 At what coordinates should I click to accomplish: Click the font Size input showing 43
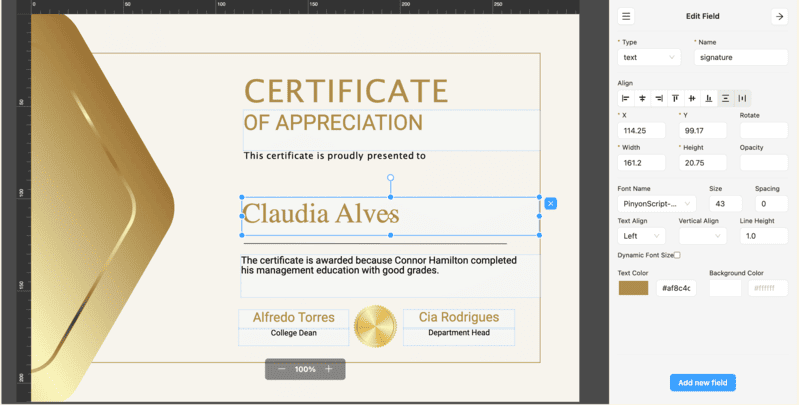(x=726, y=204)
